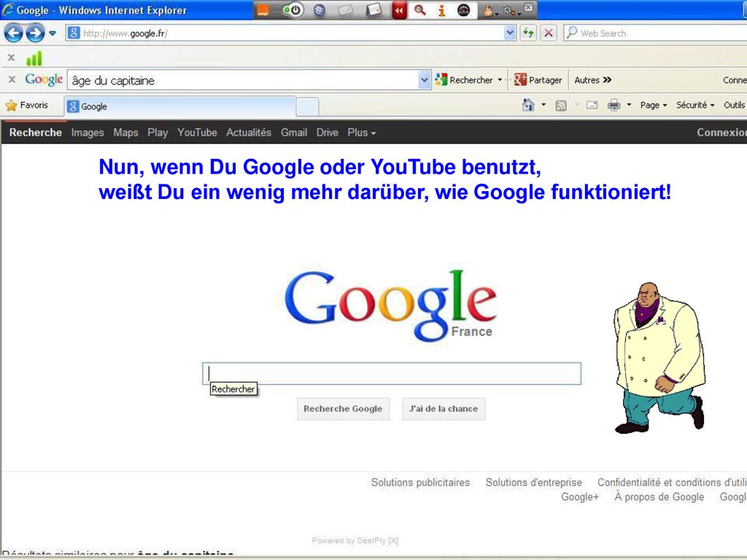Click the green Refresh arrows button
The width and height of the screenshot is (747, 560).
coord(528,33)
